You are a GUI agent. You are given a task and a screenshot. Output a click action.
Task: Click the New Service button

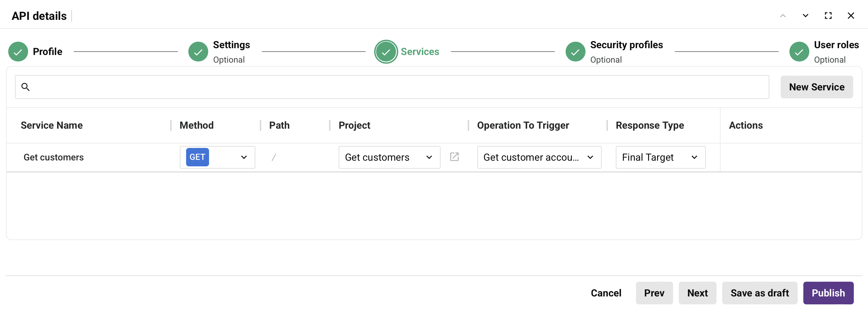pos(816,87)
